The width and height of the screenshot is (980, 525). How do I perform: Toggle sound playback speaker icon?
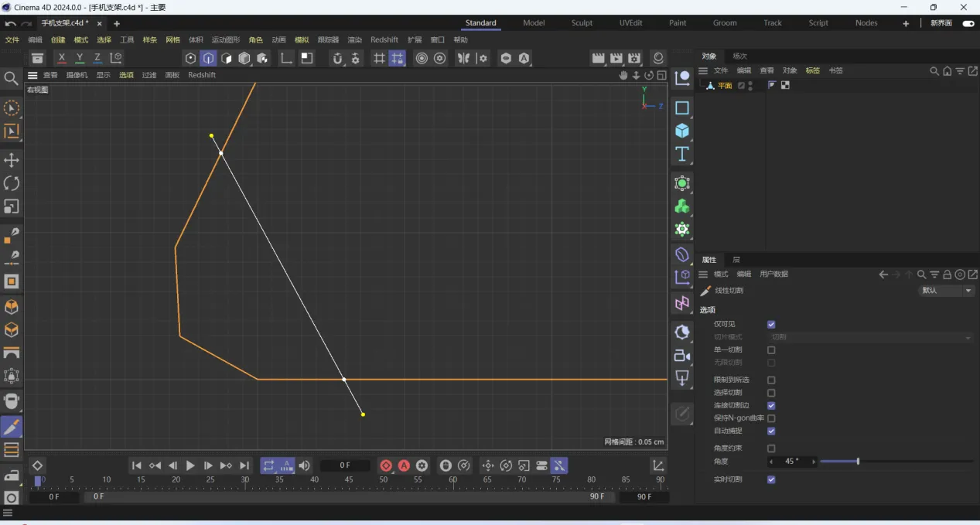click(x=305, y=465)
